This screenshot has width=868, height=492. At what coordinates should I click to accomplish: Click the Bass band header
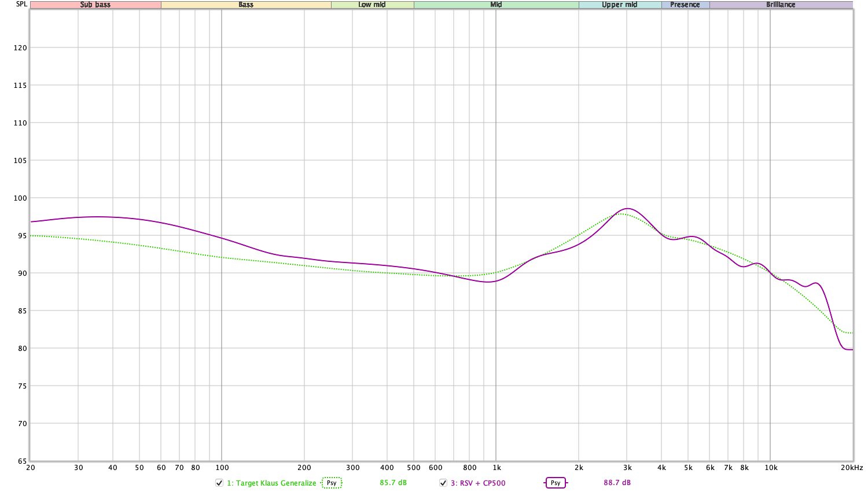(x=246, y=5)
